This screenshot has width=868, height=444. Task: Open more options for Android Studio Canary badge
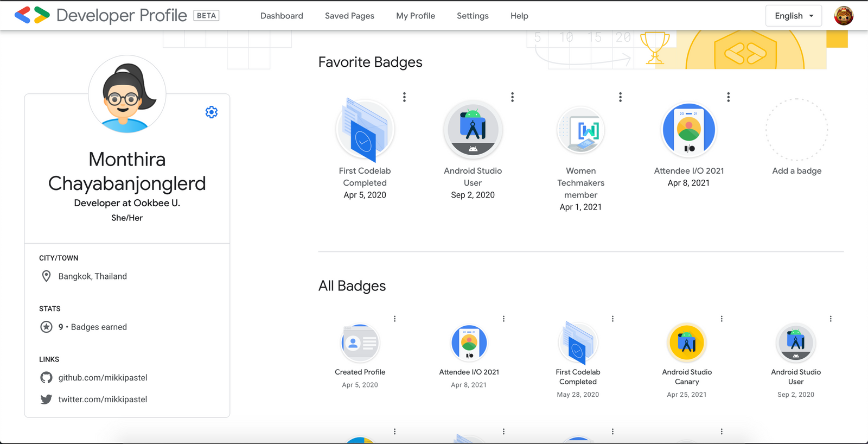722,319
